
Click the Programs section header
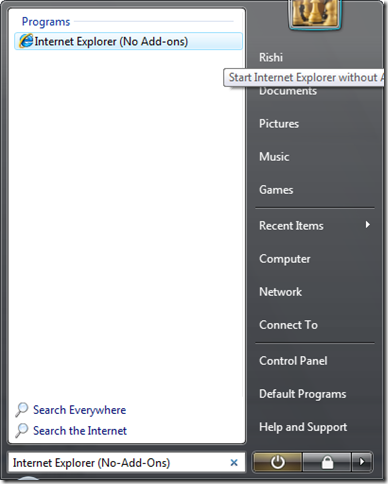tap(46, 22)
